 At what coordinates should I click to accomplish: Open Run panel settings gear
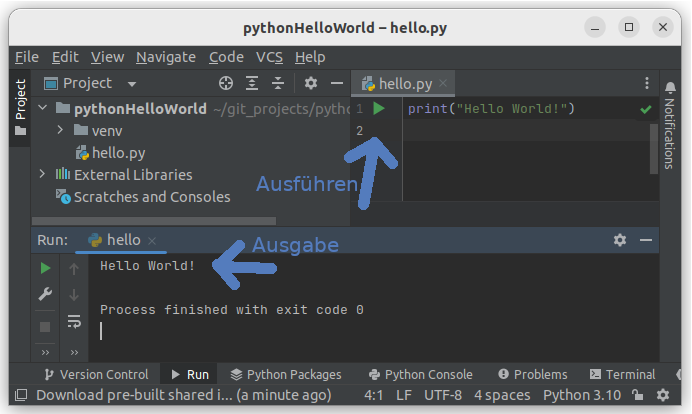point(620,240)
